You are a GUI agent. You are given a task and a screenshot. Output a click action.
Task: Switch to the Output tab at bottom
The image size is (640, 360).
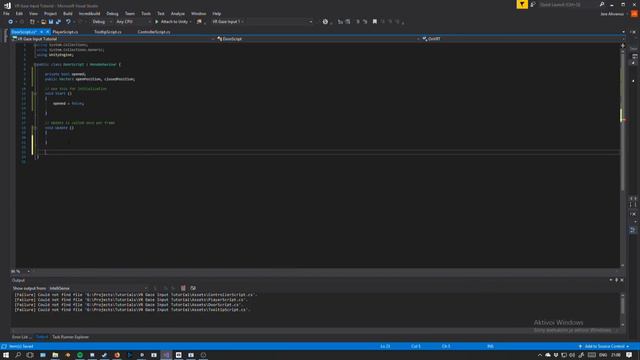pyautogui.click(x=42, y=337)
